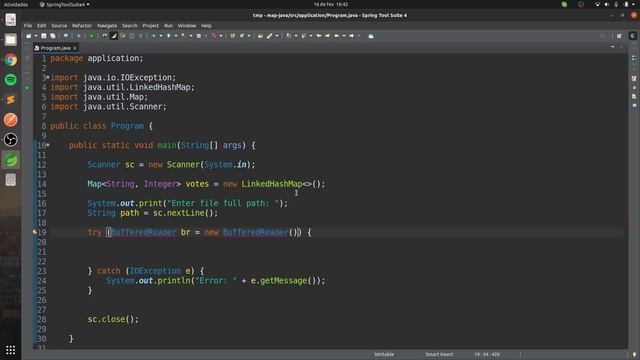Collapse the imports fold at line 3
Screen dimensions: 640x360
48,77
